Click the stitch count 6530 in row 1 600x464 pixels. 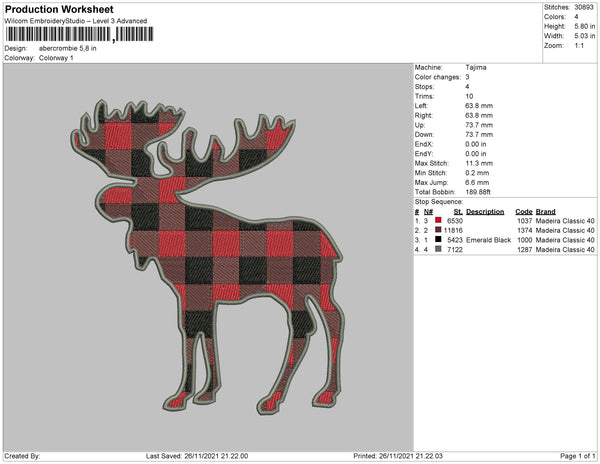(x=455, y=221)
